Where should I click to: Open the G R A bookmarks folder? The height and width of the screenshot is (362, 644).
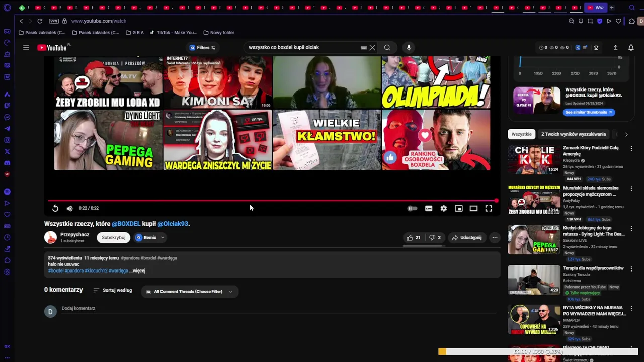click(135, 33)
